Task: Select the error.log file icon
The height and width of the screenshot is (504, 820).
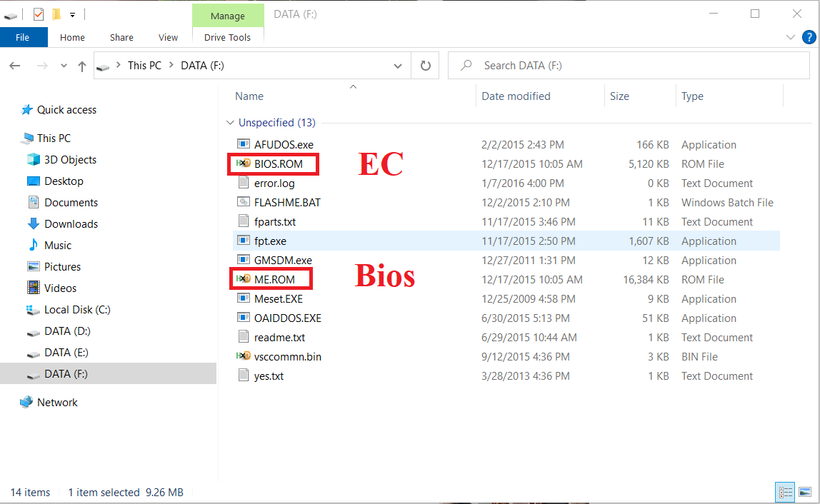Action: [243, 183]
